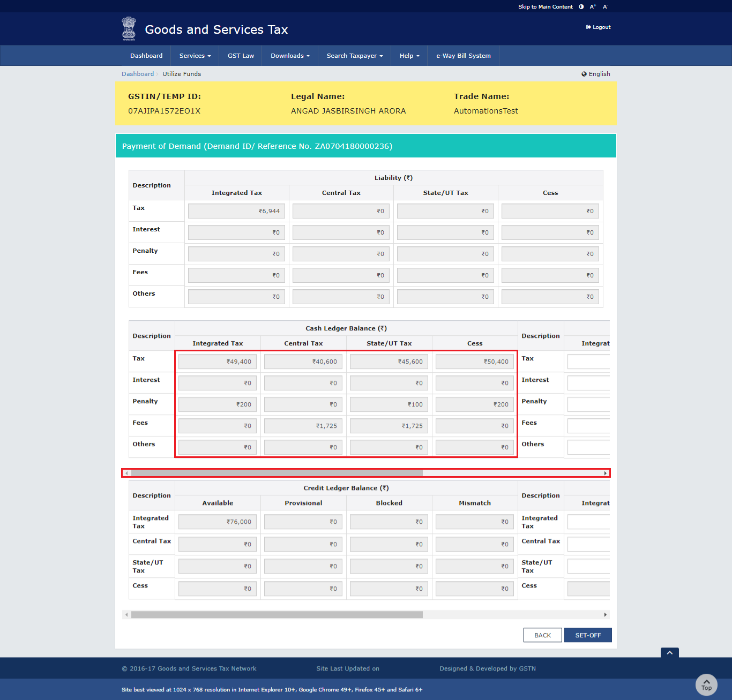Navigate to the e-Way Bill System menu
This screenshot has height=700, width=732.
462,56
